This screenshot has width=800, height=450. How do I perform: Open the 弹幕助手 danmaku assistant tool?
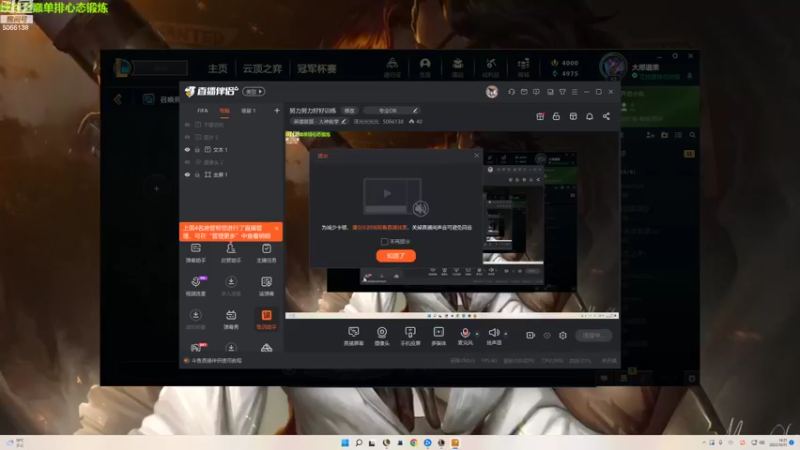[x=195, y=253]
